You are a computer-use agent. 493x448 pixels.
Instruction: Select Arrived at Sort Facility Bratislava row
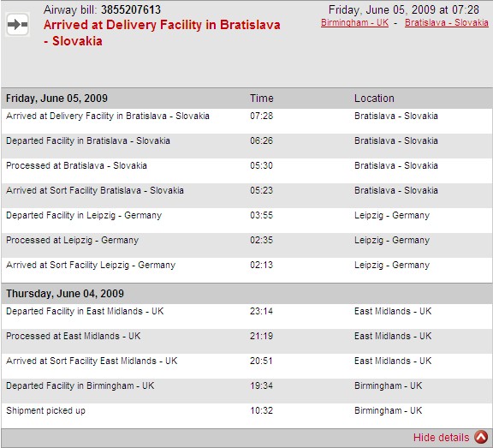246,195
